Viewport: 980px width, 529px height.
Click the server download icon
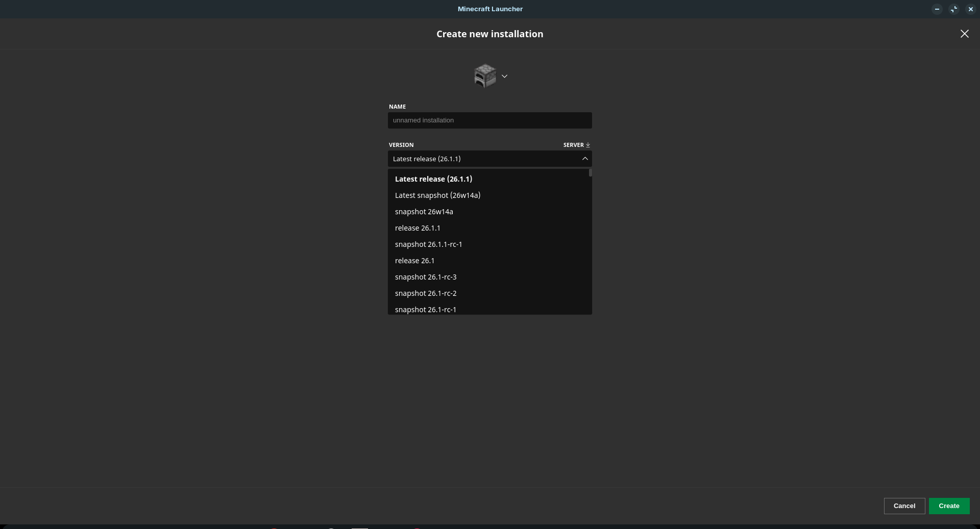coord(588,145)
